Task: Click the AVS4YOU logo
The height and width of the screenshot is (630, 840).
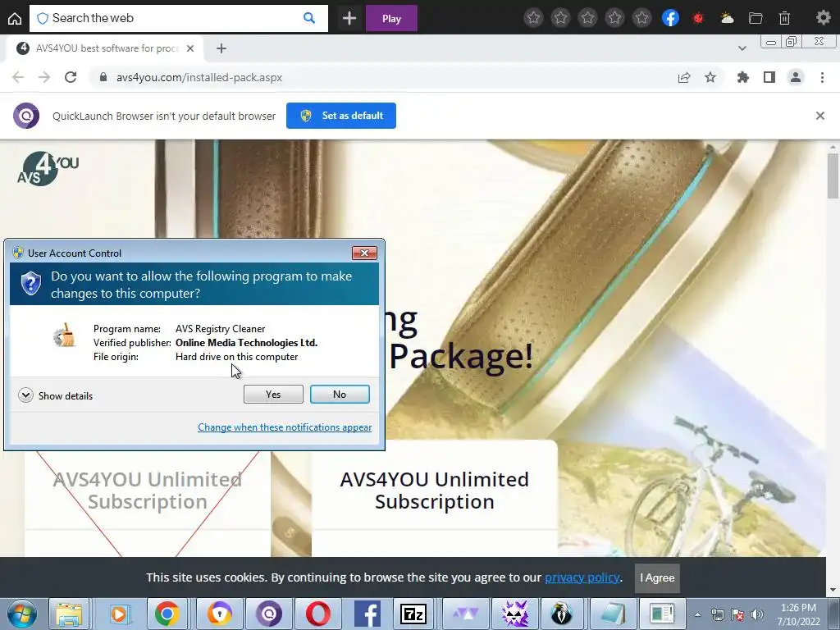Action: coord(48,169)
